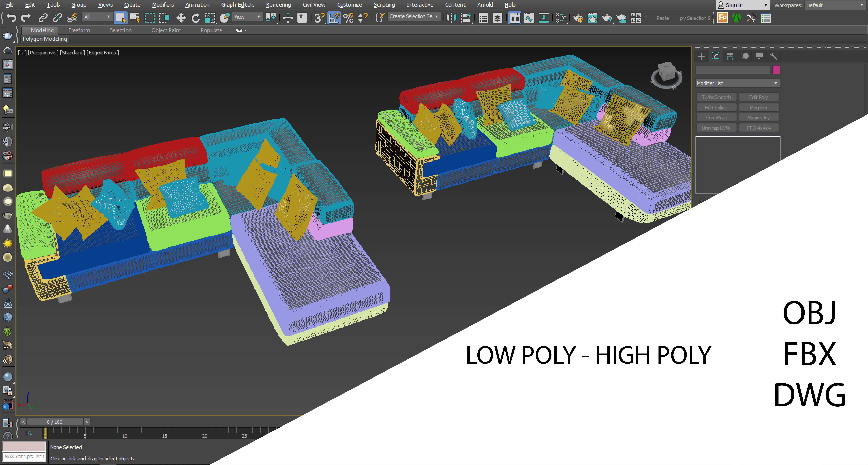Open the File menu
868x465 pixels.
10,5
